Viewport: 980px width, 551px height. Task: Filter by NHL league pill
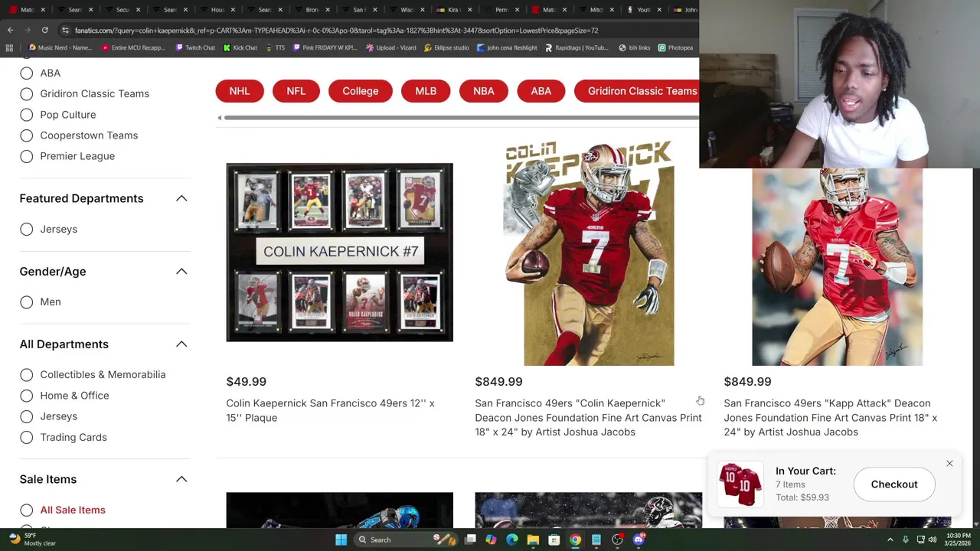click(239, 91)
